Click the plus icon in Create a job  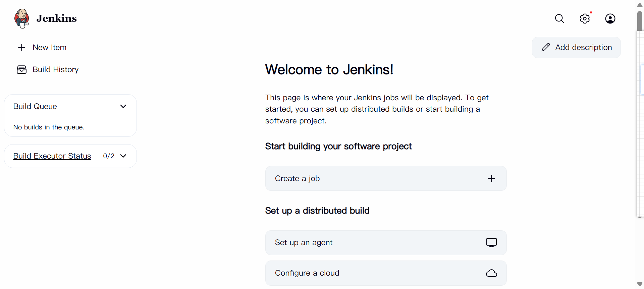tap(491, 179)
